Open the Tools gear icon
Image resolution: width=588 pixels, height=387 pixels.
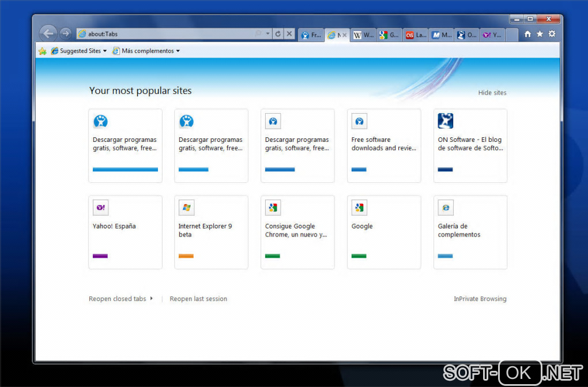click(552, 34)
